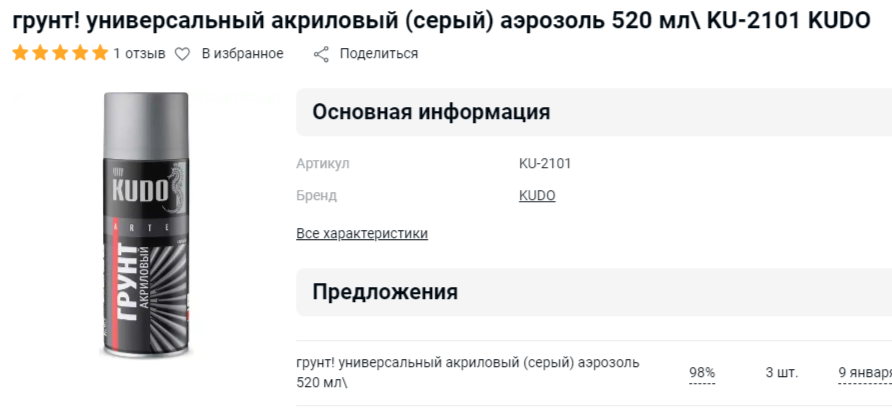Open the KUDO primer spray can image
This screenshot has width=892, height=408.
[146, 225]
